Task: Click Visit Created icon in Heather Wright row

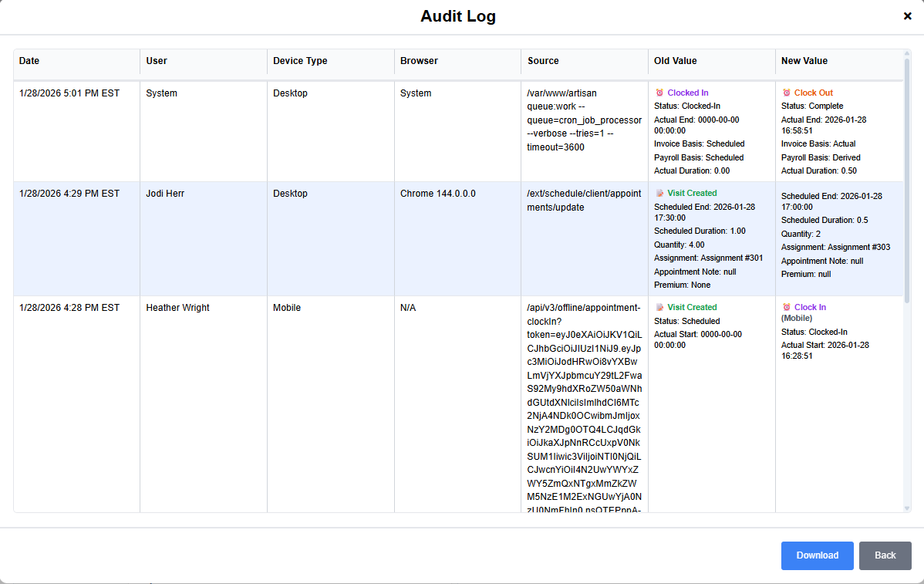Action: coord(659,308)
